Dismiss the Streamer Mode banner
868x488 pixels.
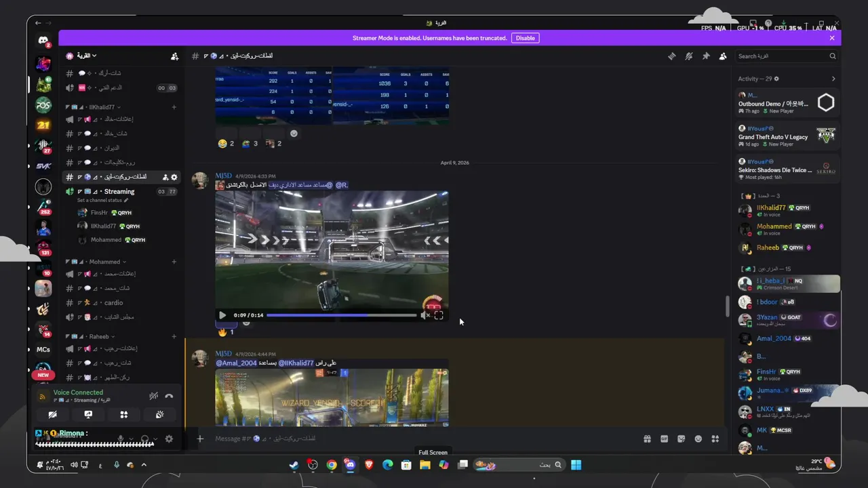click(832, 38)
